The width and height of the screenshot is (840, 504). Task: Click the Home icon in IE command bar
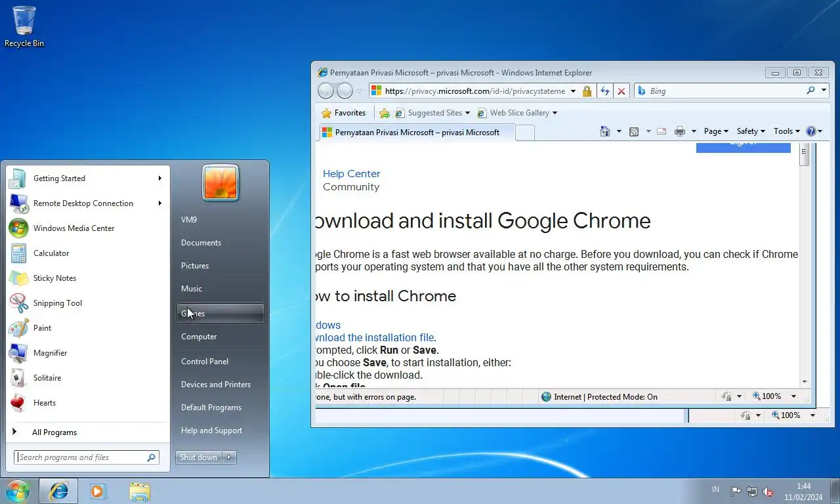(605, 131)
